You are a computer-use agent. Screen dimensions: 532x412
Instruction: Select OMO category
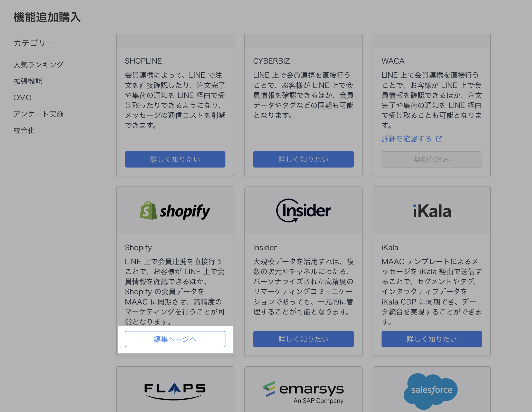pyautogui.click(x=23, y=98)
